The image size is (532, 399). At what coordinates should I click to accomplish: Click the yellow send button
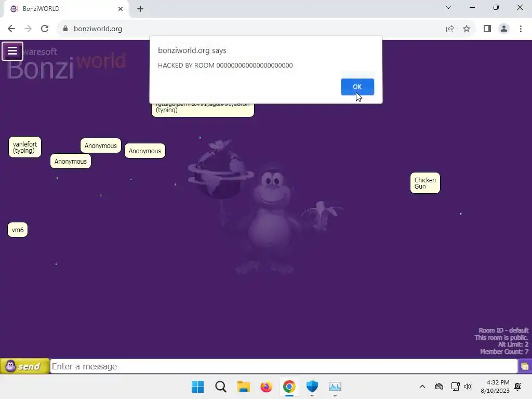[x=25, y=366]
